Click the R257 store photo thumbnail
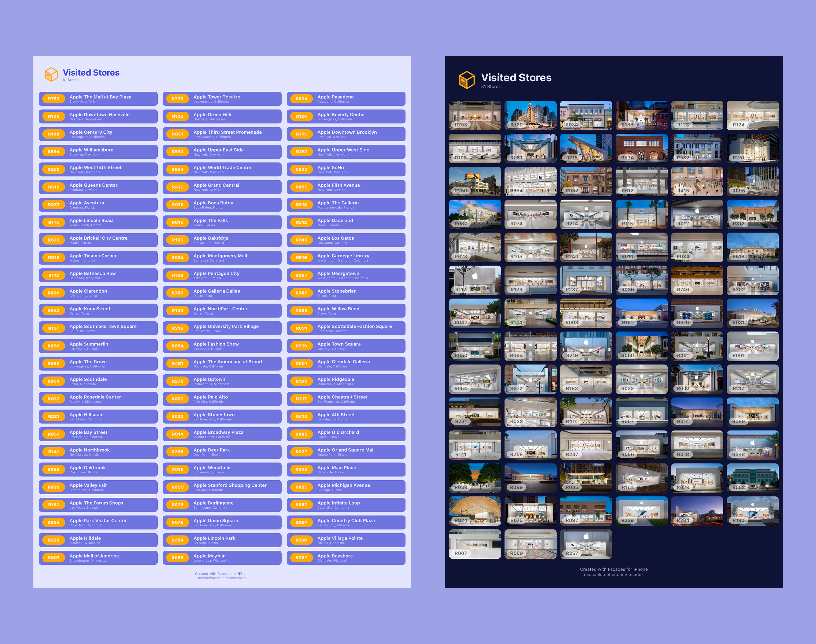This screenshot has width=816, height=644. tap(586, 544)
